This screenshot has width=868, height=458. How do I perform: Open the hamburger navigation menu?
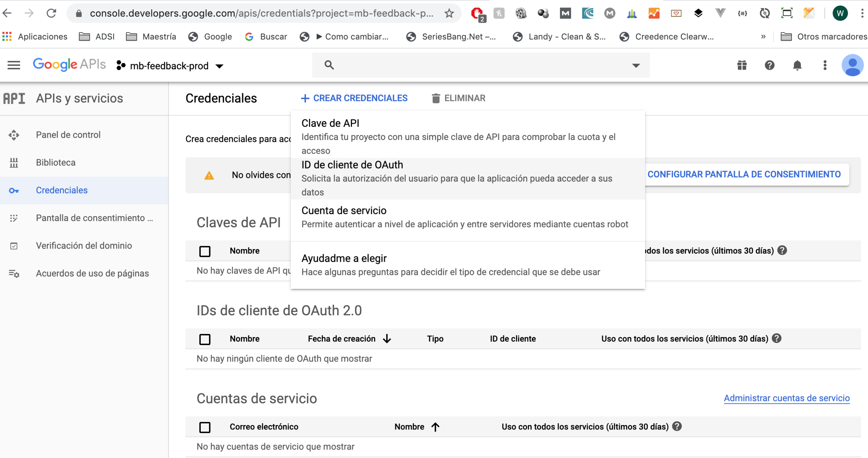pos(14,65)
